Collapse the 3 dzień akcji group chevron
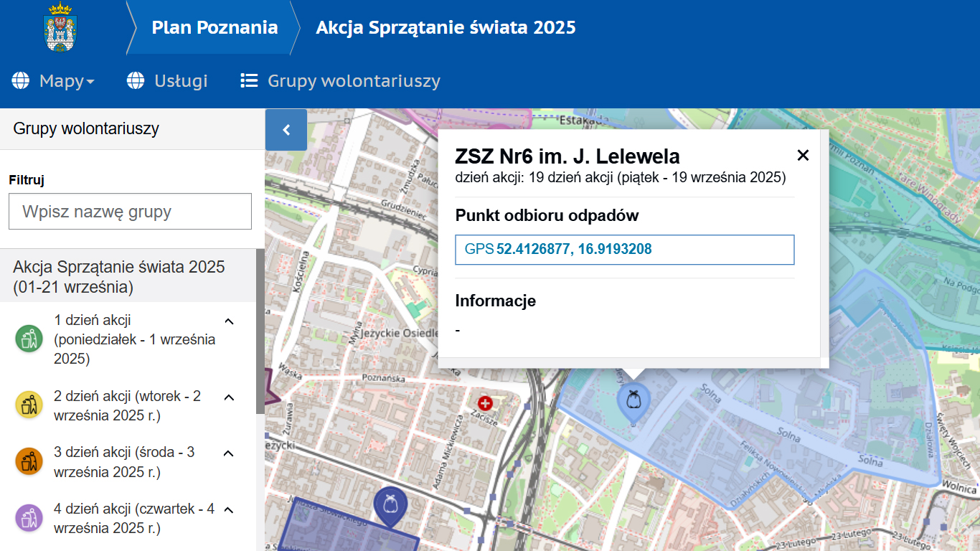This screenshot has width=980, height=551. (229, 453)
